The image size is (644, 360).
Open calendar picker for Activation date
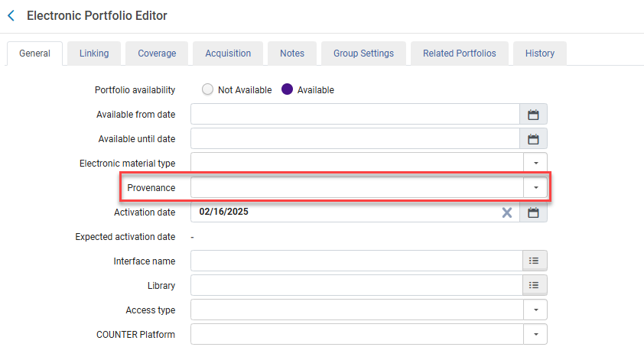coord(533,212)
